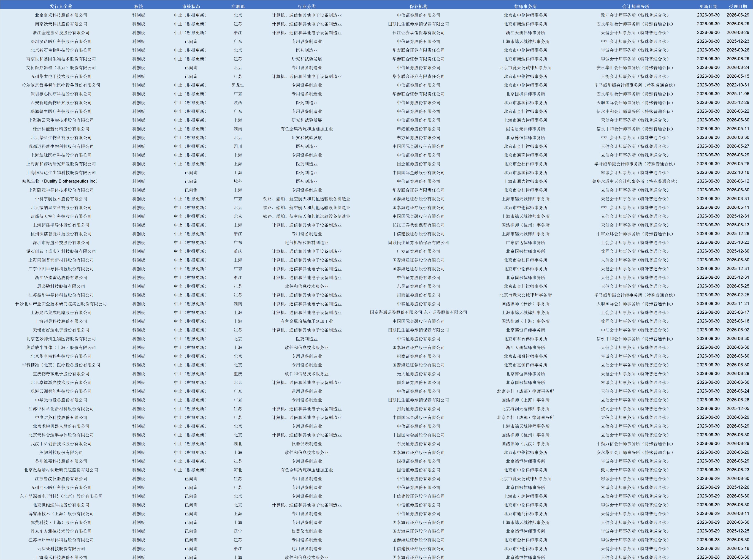Click 长沙北斗产业安全技术研究院集团股份有限公司 issuer name
The width and height of the screenshot is (753, 560).
[61, 304]
